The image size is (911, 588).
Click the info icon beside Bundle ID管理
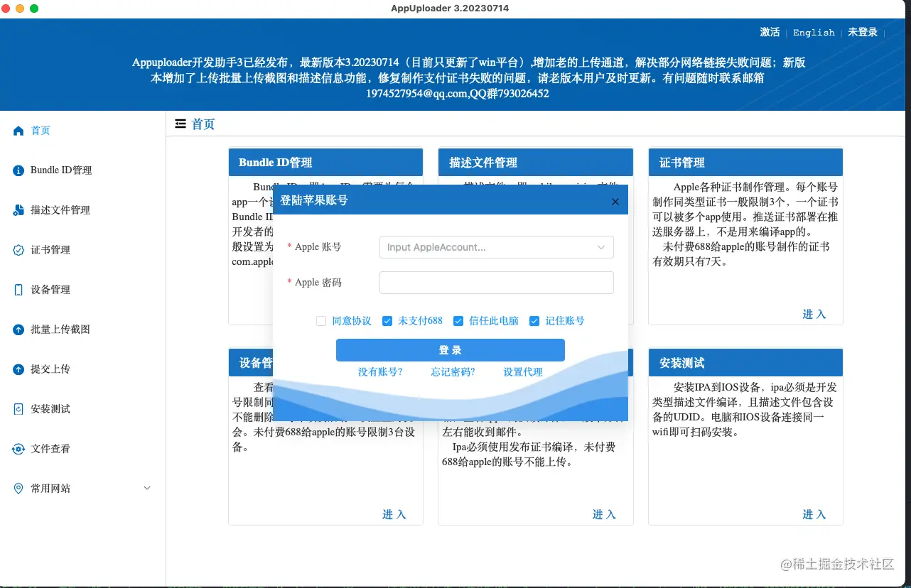click(x=18, y=170)
